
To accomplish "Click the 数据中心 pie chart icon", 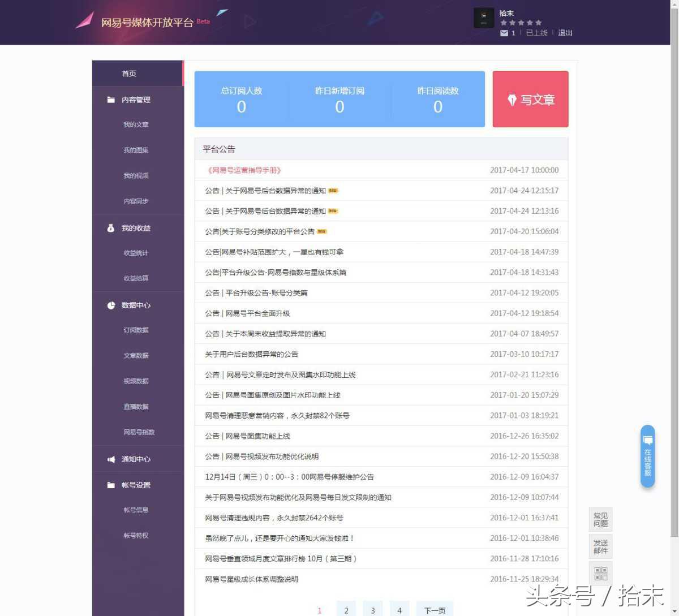I will pos(111,305).
